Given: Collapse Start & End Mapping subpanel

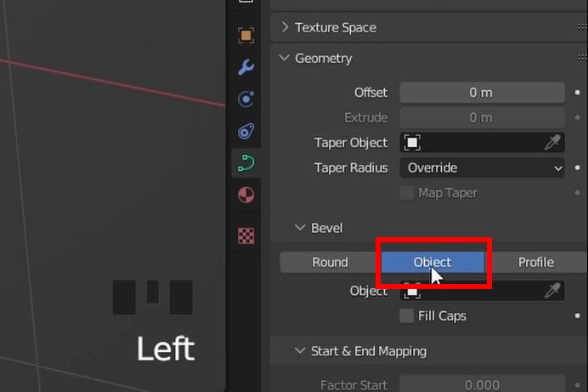Looking at the screenshot, I should (x=300, y=350).
